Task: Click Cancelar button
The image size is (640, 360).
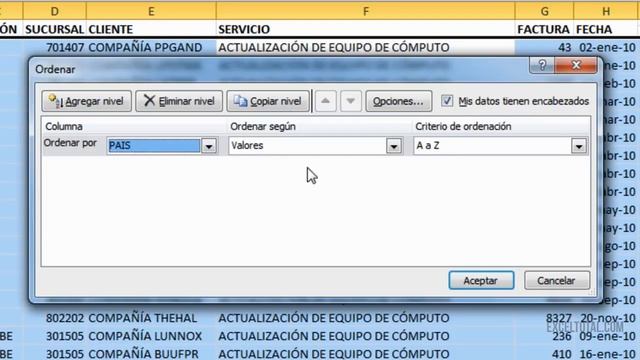Action: pyautogui.click(x=557, y=280)
